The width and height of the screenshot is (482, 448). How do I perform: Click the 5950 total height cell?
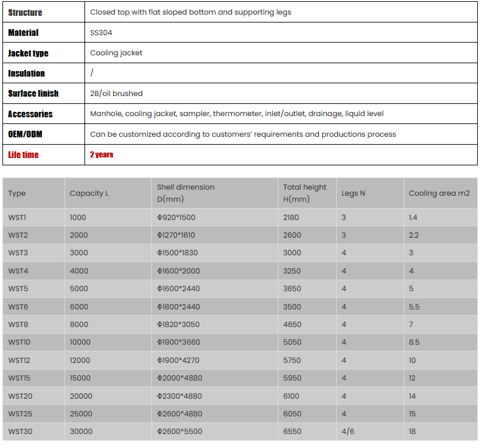point(292,378)
